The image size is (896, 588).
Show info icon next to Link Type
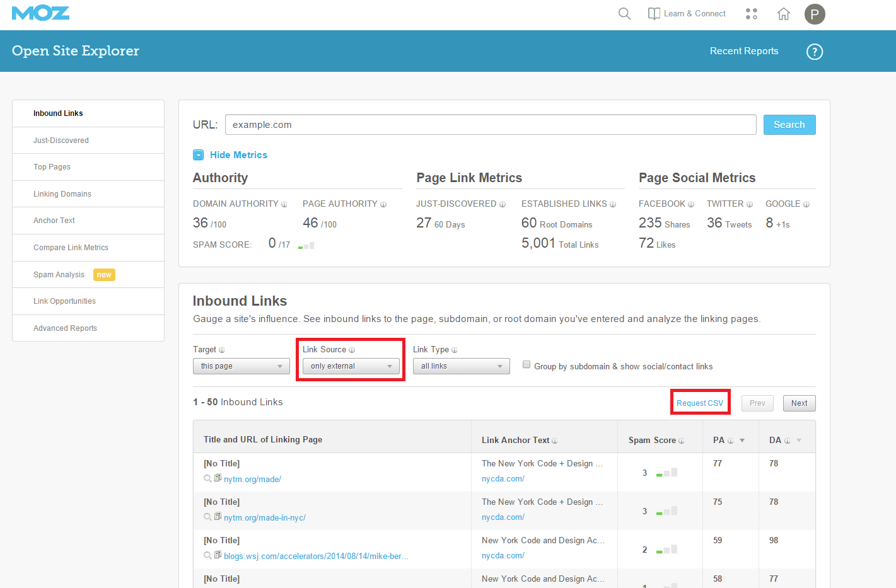(x=455, y=350)
